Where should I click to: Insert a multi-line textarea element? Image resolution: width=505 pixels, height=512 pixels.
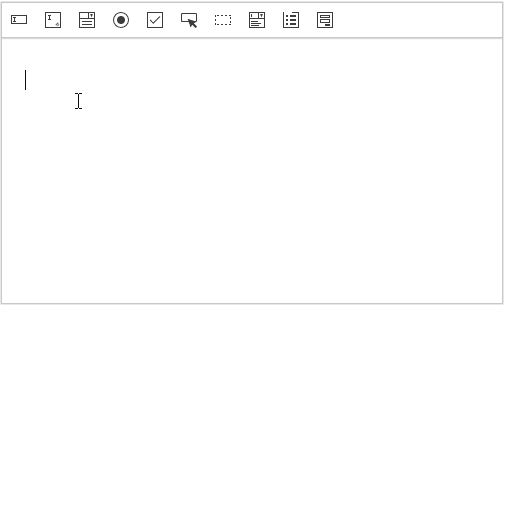point(53,20)
